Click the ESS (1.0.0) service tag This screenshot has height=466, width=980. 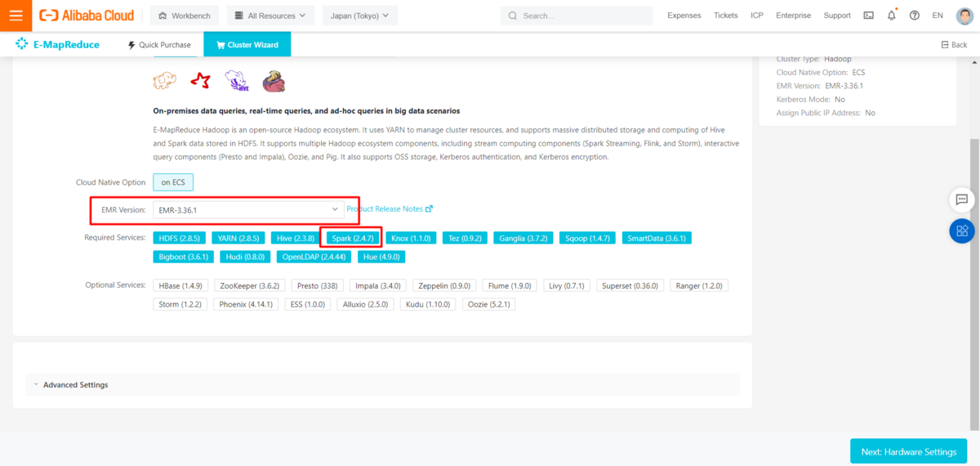[307, 304]
